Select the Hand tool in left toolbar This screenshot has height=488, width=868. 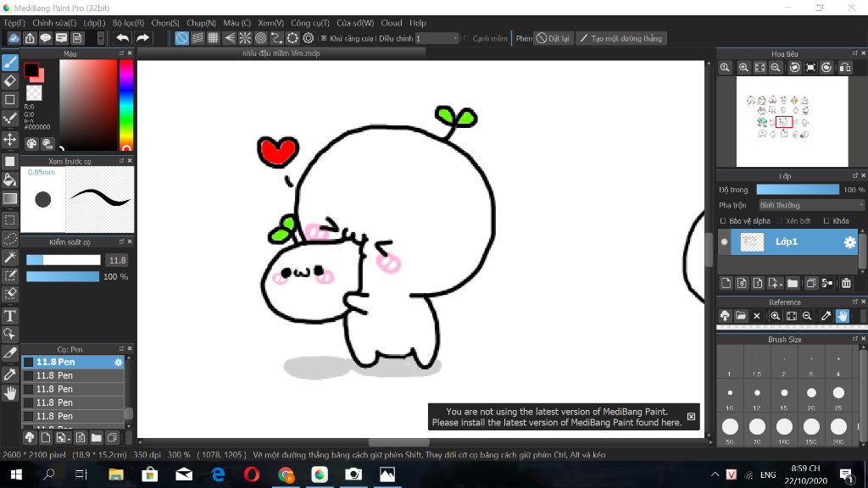pyautogui.click(x=10, y=393)
